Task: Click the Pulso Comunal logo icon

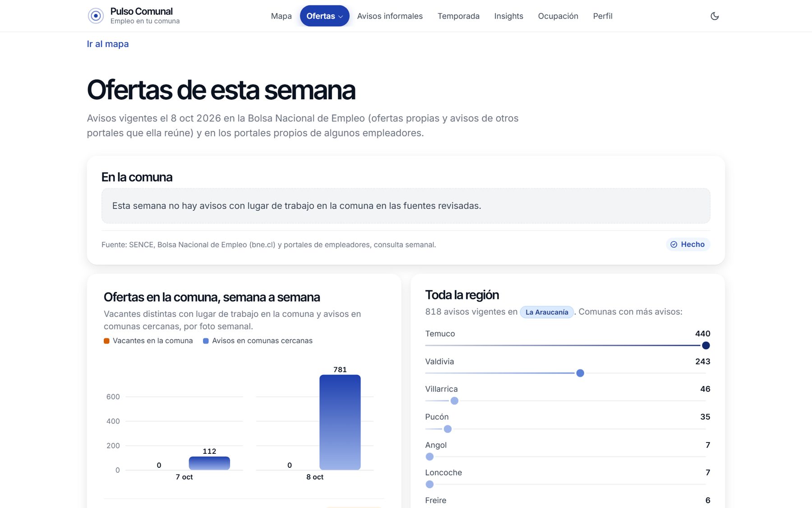Action: point(96,16)
